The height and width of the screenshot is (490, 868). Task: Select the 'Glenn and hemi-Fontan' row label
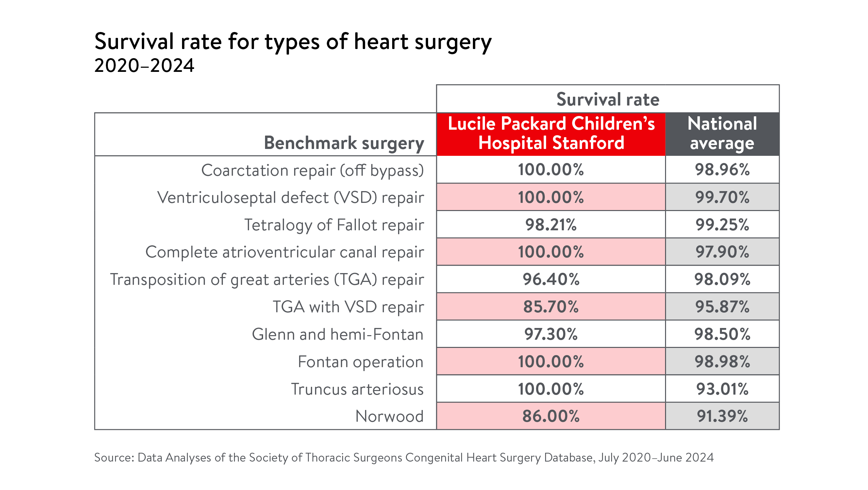pyautogui.click(x=337, y=334)
